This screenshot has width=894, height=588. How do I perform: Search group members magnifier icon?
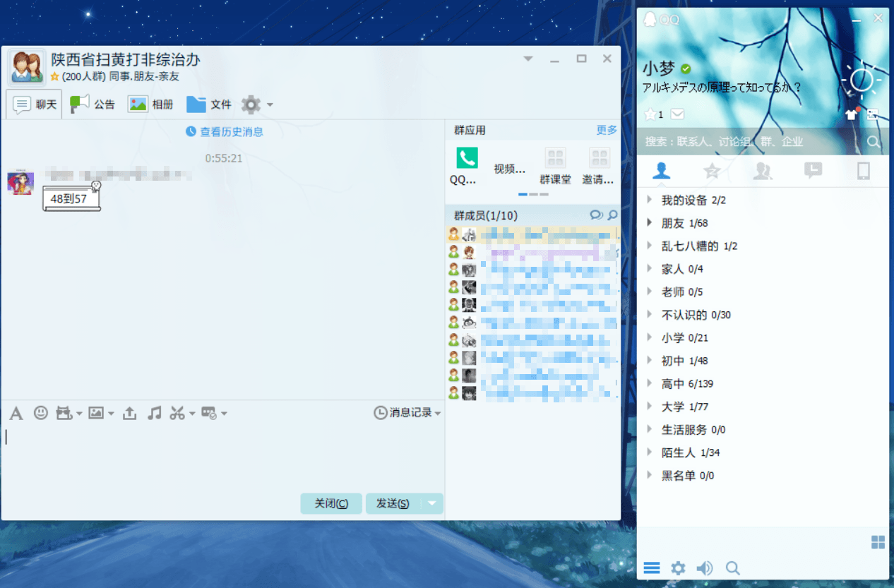(612, 215)
